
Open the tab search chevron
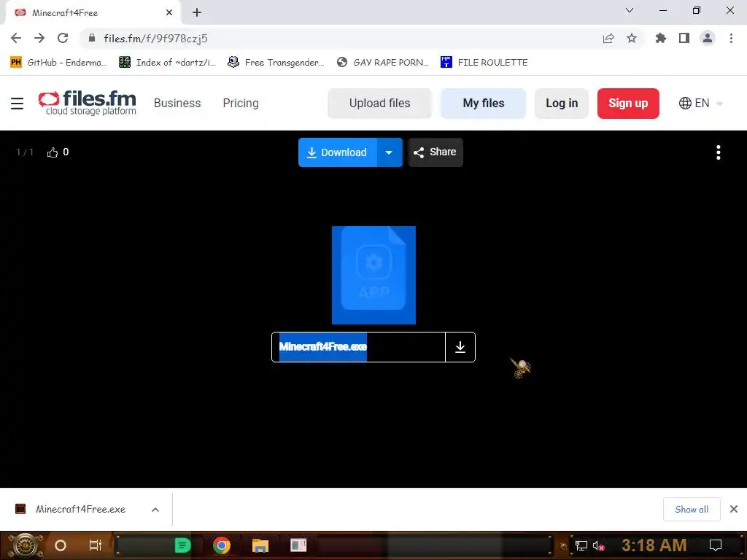click(x=630, y=10)
